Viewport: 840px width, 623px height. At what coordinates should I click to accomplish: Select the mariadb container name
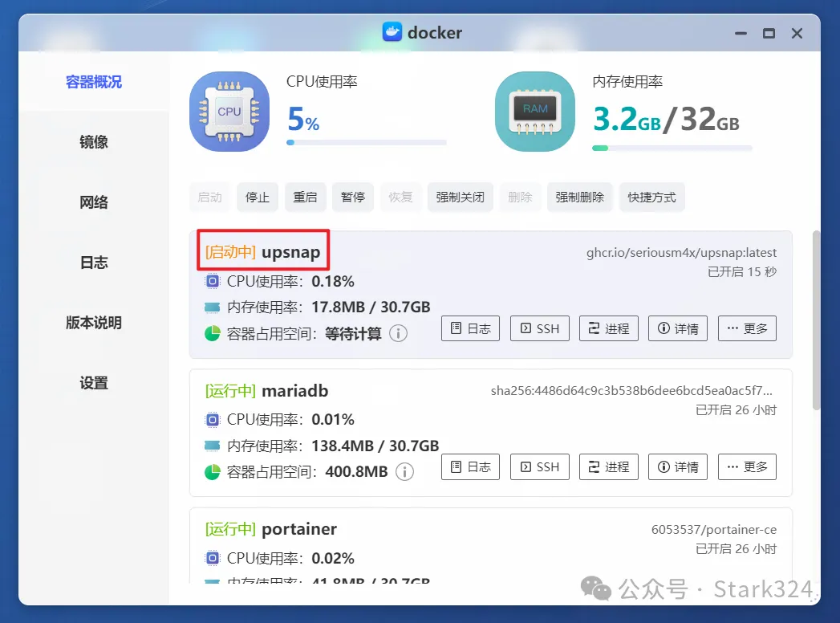[294, 391]
